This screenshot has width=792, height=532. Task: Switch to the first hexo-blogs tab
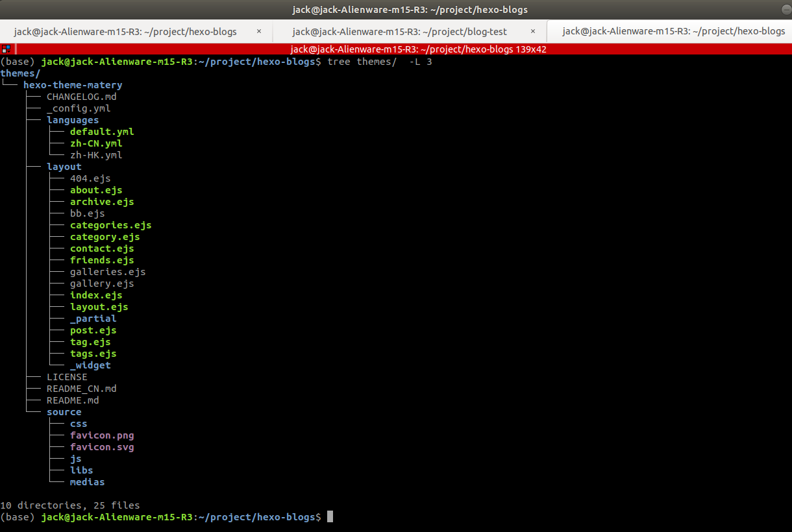pos(125,31)
